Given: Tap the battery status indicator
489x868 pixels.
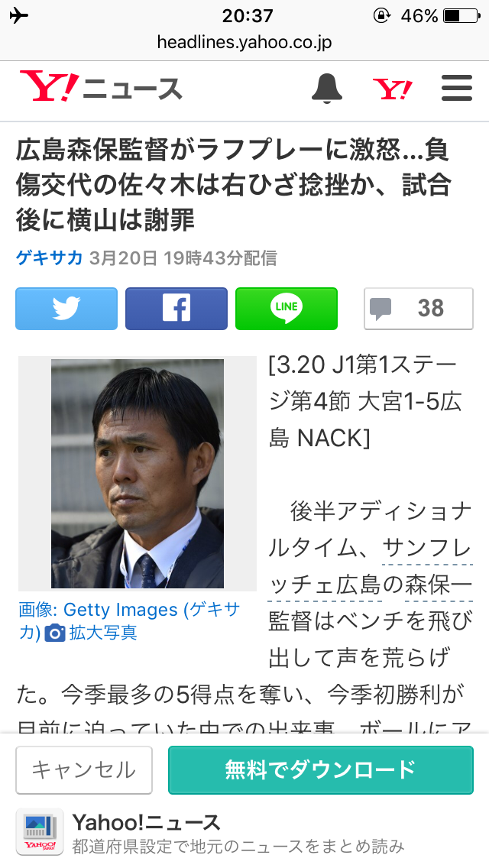Looking at the screenshot, I should pos(461,15).
